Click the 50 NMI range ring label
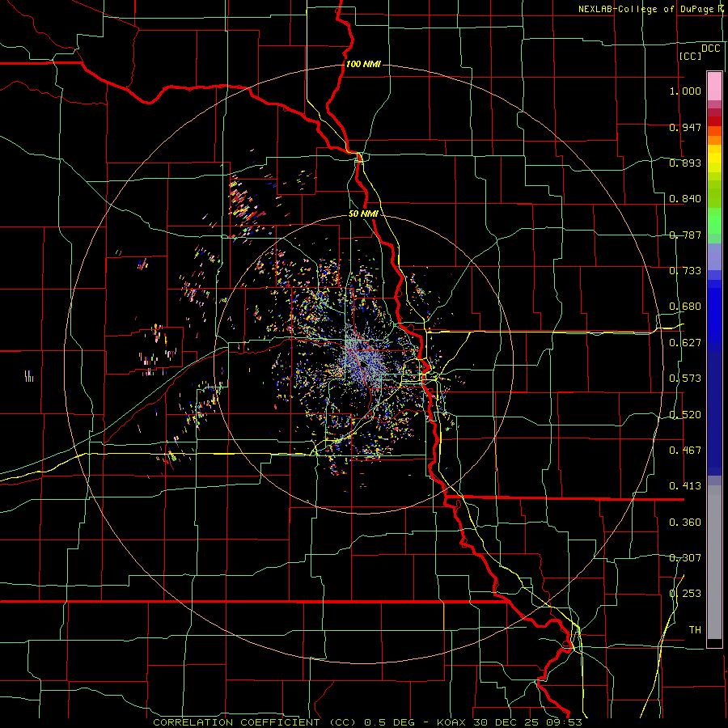 tap(363, 214)
